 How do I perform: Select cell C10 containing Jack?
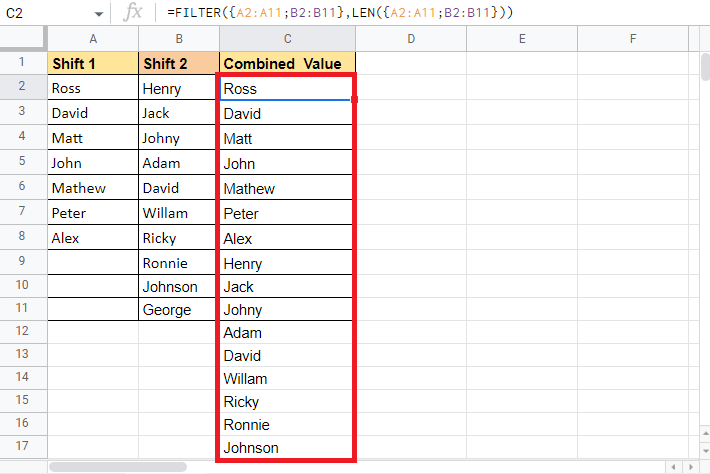click(x=286, y=286)
